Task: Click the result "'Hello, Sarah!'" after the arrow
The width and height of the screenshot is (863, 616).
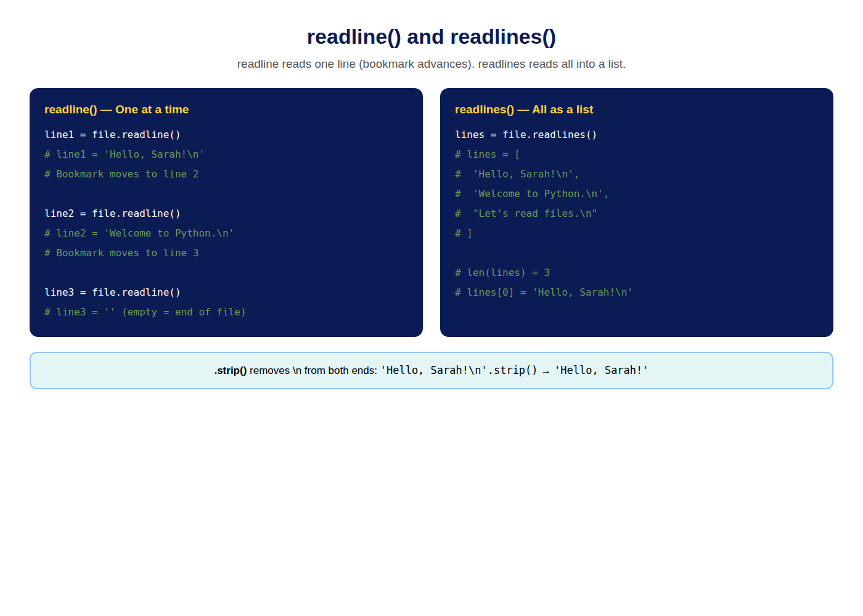Action: tap(602, 370)
